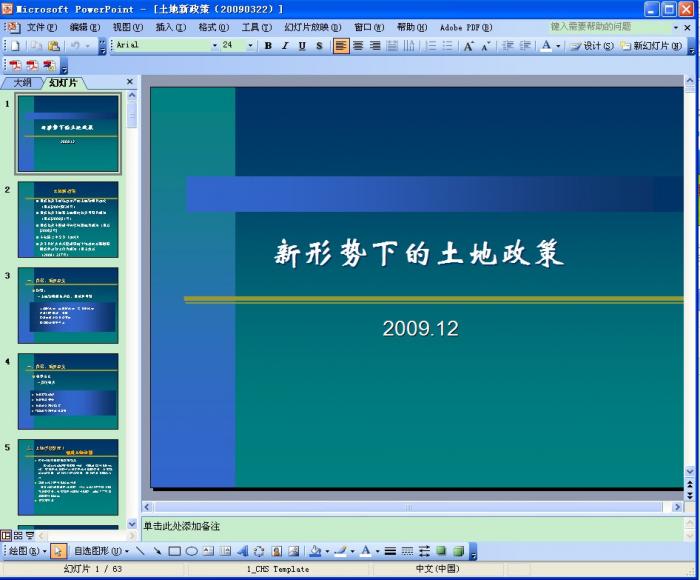Open the 插入 (Insert) menu
This screenshot has width=700, height=580.
click(170, 27)
